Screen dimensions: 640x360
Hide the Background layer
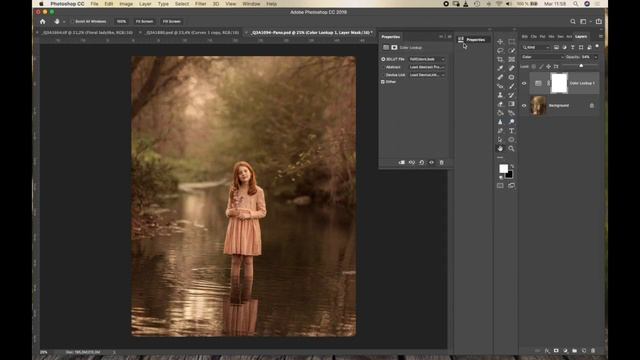tap(524, 106)
